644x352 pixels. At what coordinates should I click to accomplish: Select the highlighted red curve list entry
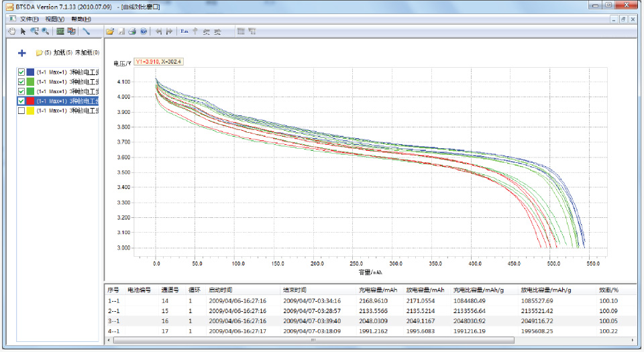(58, 101)
